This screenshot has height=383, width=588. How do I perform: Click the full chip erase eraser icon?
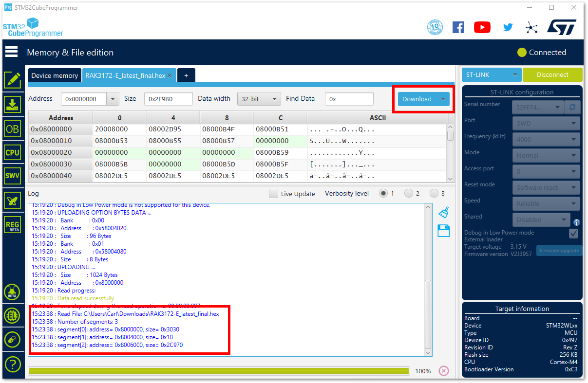point(12,339)
